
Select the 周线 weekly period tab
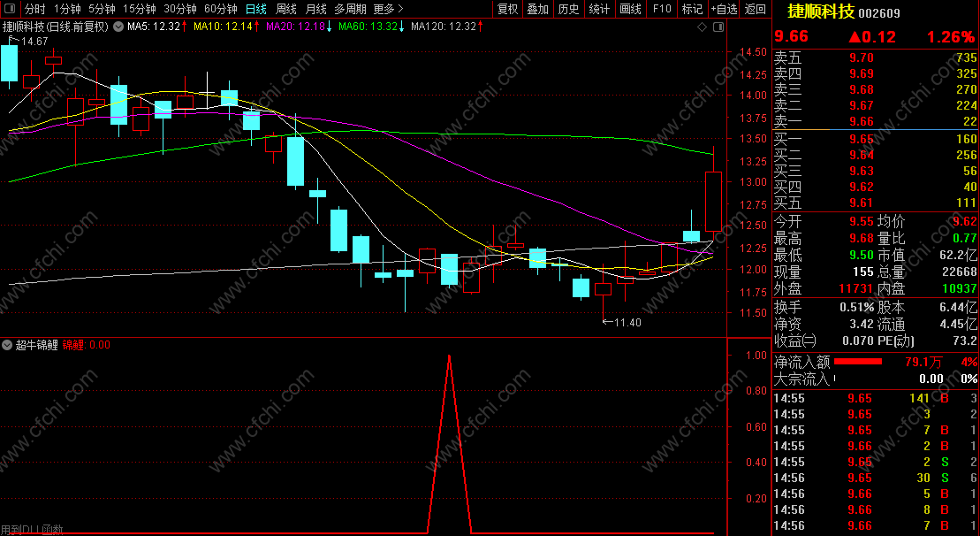[x=286, y=9]
